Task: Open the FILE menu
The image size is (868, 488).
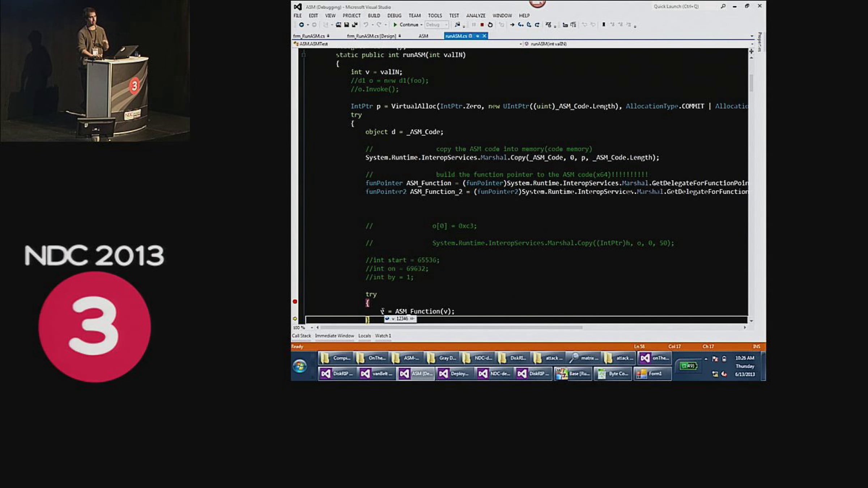Action: 298,16
